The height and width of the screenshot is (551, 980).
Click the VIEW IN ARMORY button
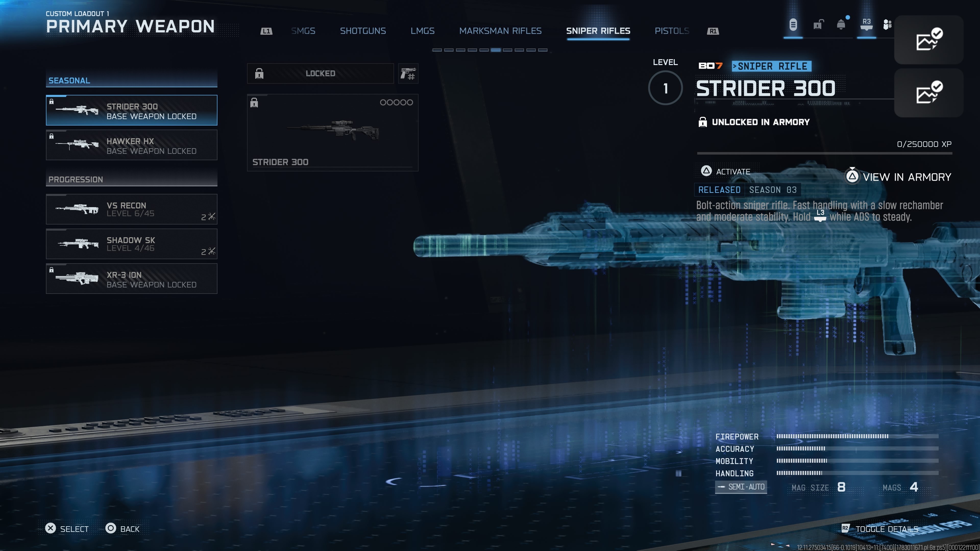(x=898, y=177)
